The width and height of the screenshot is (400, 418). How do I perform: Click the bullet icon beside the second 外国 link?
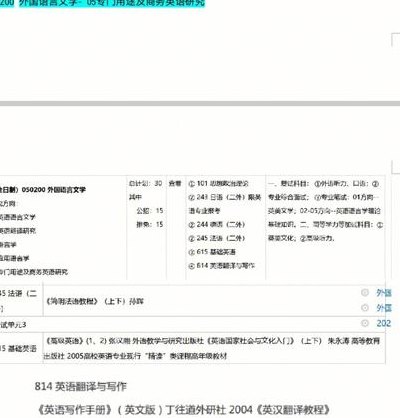(x=365, y=308)
